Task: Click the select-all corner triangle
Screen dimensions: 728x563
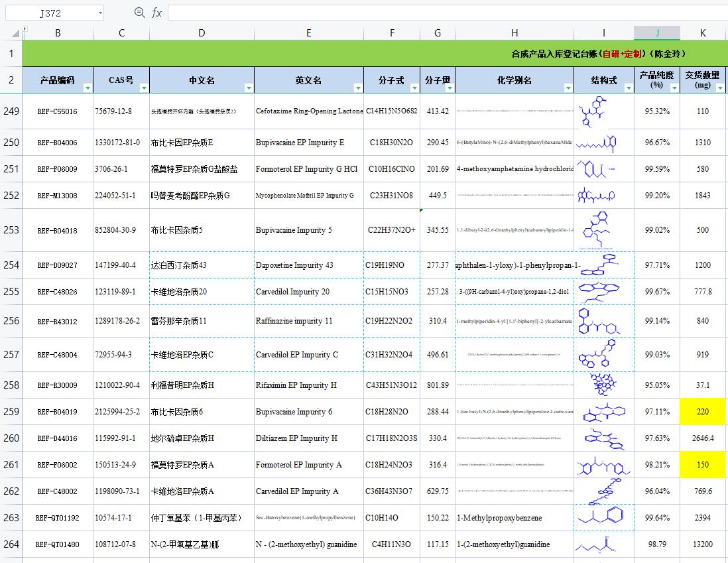Action: coord(15,33)
